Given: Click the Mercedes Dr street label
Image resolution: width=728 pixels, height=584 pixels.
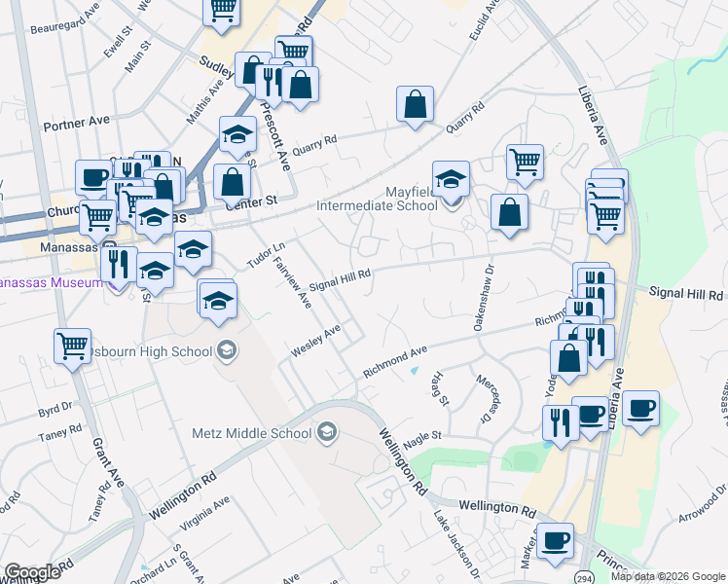Looking at the screenshot, I should point(489,399).
